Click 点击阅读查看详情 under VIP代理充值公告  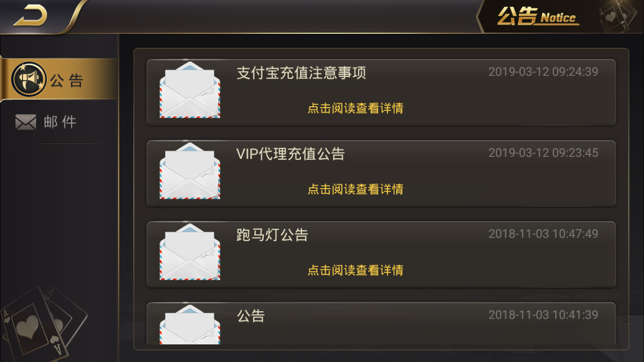click(355, 189)
